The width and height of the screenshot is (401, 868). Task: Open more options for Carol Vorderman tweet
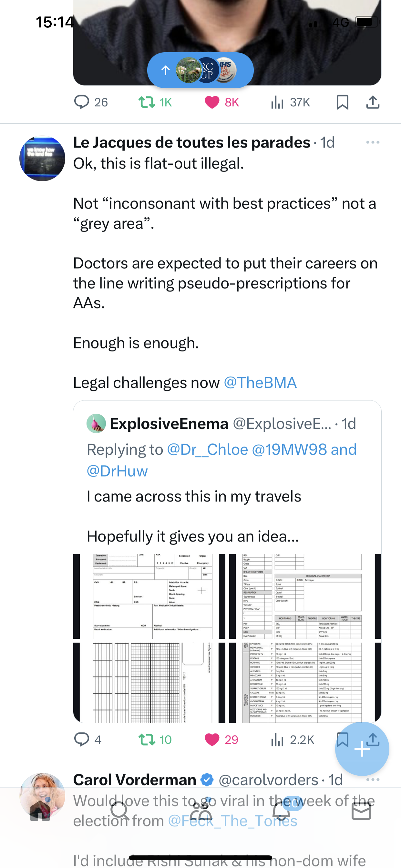click(373, 780)
